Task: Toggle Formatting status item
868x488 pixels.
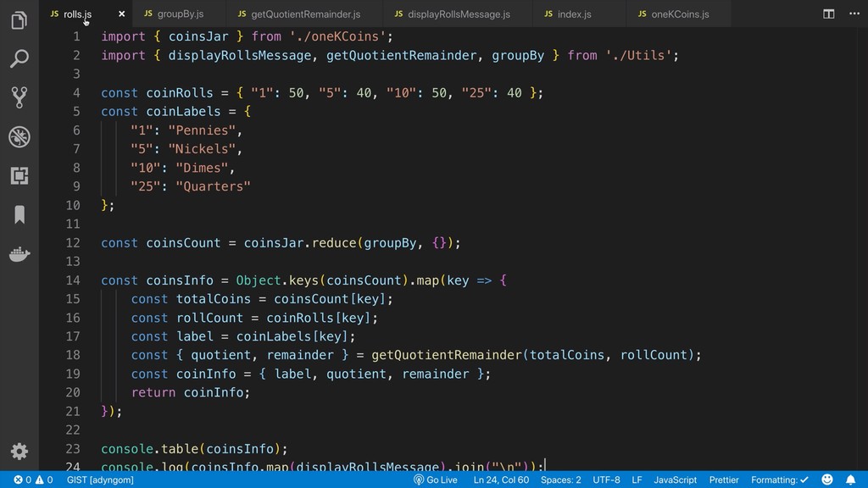Action: point(780,480)
